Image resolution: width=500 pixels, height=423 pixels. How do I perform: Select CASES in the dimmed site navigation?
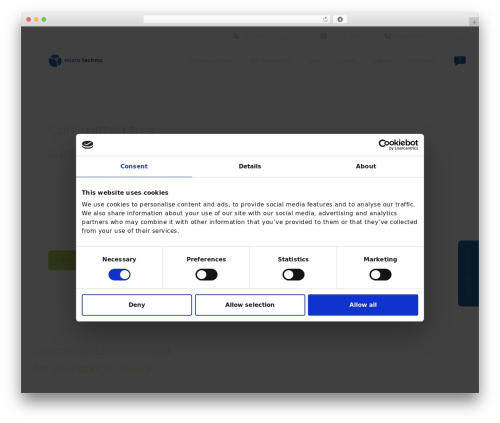[347, 61]
